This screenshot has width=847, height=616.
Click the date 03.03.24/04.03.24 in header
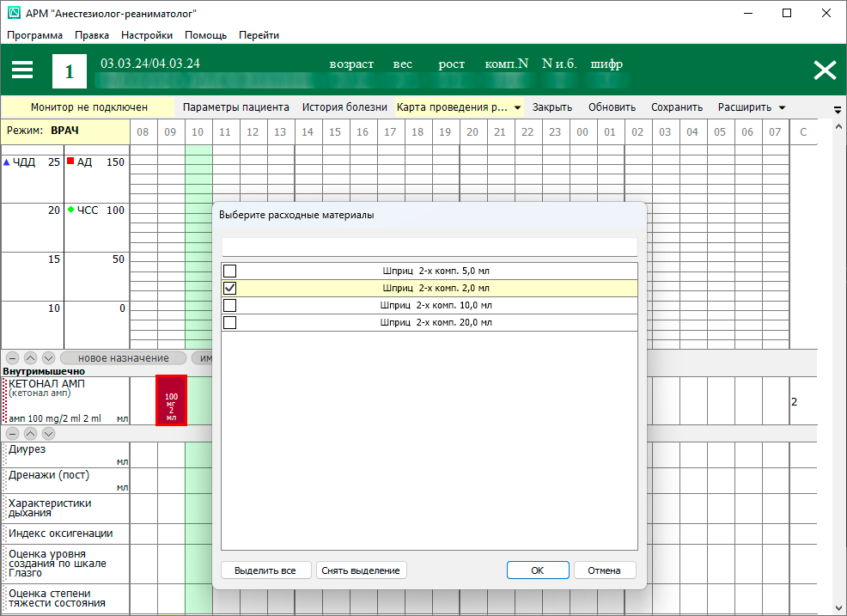point(150,64)
